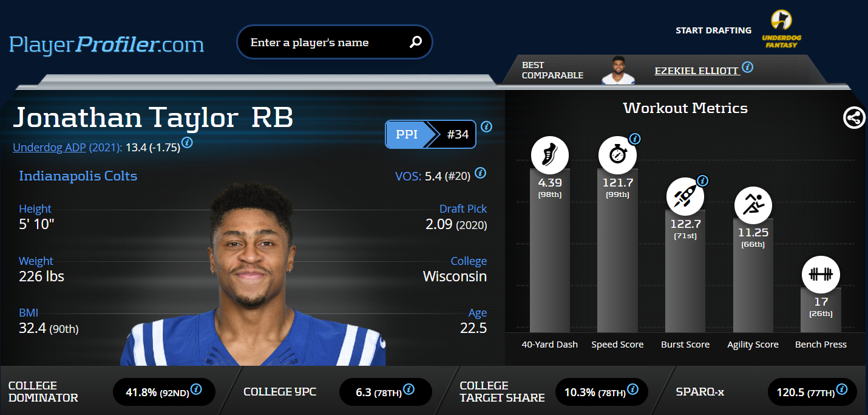This screenshot has width=868, height=415.
Task: Click the info icon beside PPI #34
Action: tap(486, 127)
